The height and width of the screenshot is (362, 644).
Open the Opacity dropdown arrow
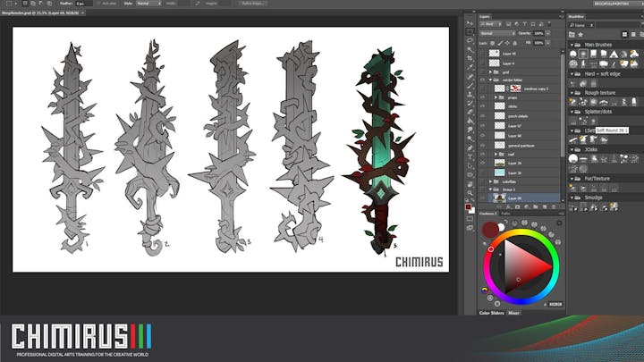[x=548, y=33]
